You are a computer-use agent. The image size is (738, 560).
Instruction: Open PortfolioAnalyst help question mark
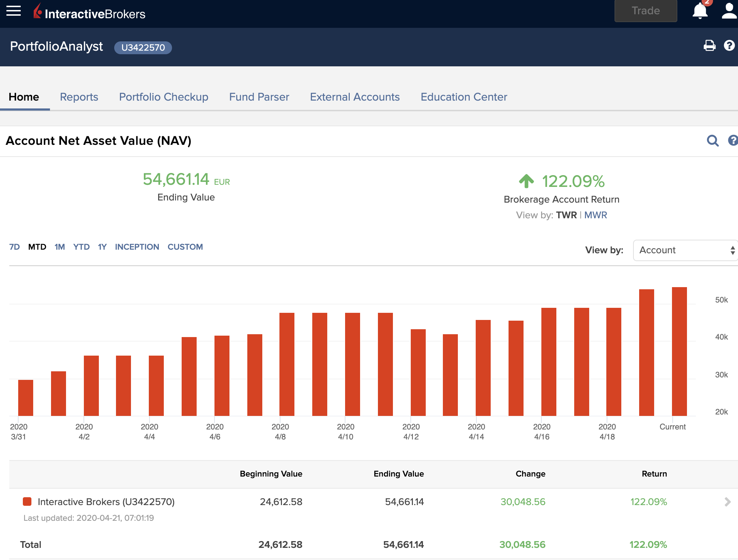[729, 46]
